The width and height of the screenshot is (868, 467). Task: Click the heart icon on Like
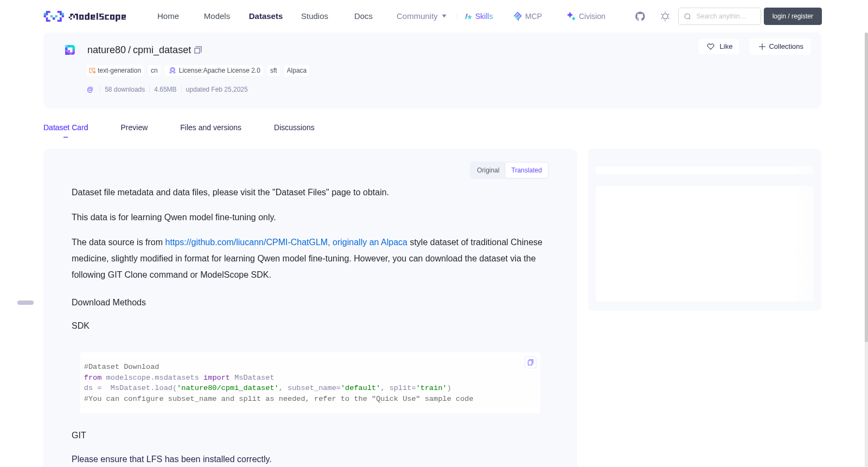(711, 47)
